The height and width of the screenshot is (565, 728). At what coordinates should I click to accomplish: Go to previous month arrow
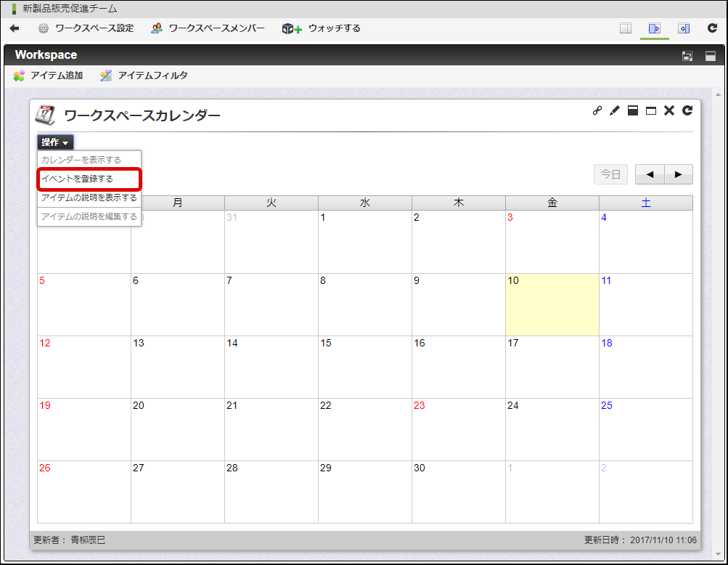650,174
